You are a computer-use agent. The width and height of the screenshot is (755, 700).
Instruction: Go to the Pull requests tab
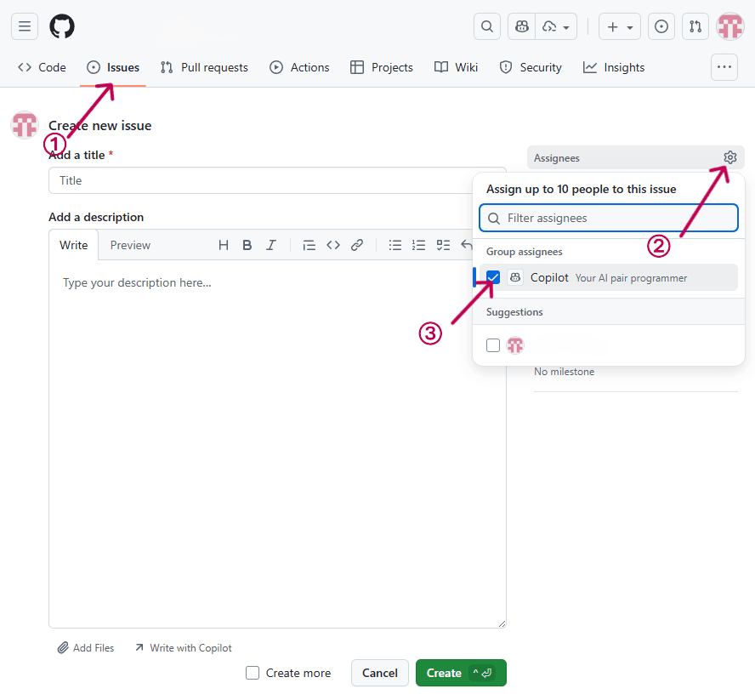pos(204,67)
